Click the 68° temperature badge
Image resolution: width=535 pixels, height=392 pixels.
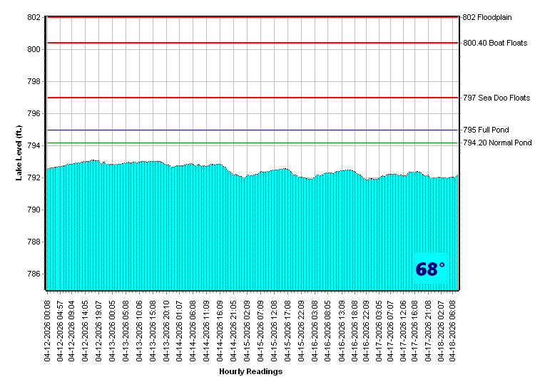(430, 269)
